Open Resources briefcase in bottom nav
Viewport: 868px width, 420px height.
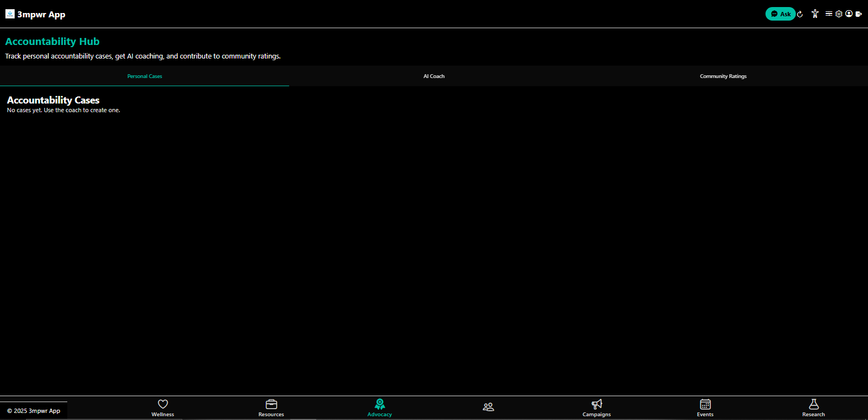click(271, 408)
